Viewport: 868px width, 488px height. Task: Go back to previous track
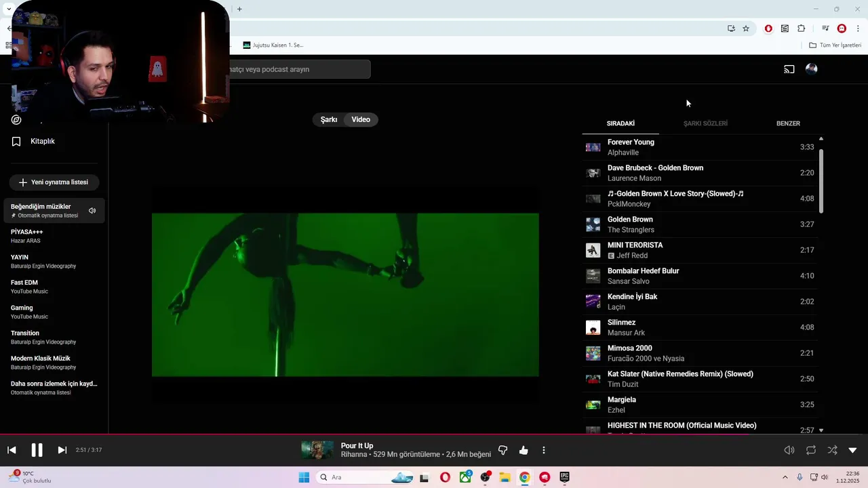pos(12,450)
